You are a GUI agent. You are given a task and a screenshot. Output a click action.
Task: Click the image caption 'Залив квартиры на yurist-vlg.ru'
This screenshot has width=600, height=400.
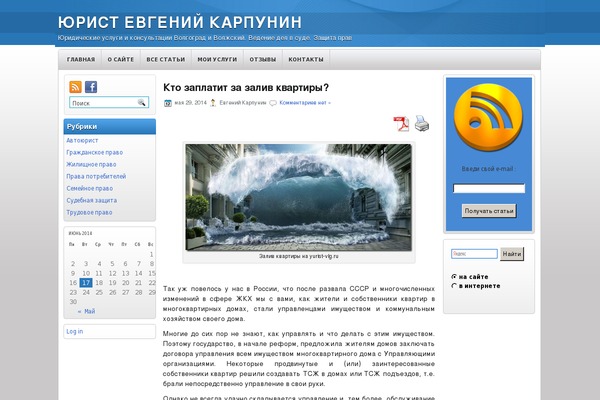point(299,256)
